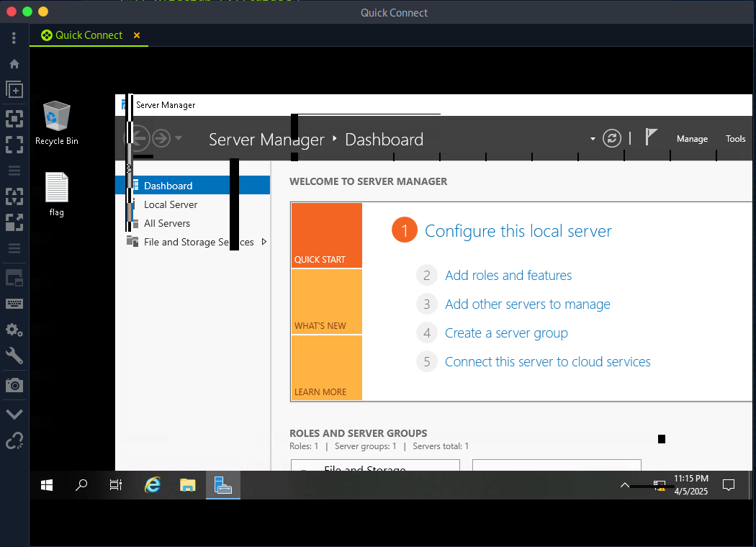Open Internet Explorer from the taskbar
The width and height of the screenshot is (756, 547).
153,485
